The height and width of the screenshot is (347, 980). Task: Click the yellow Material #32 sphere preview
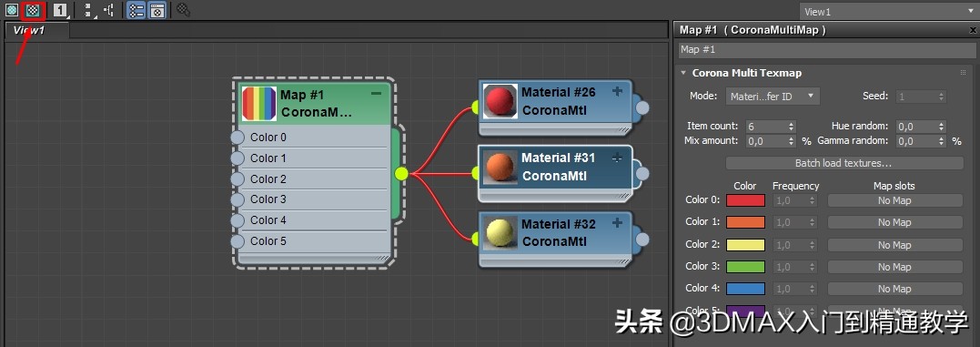(x=500, y=233)
